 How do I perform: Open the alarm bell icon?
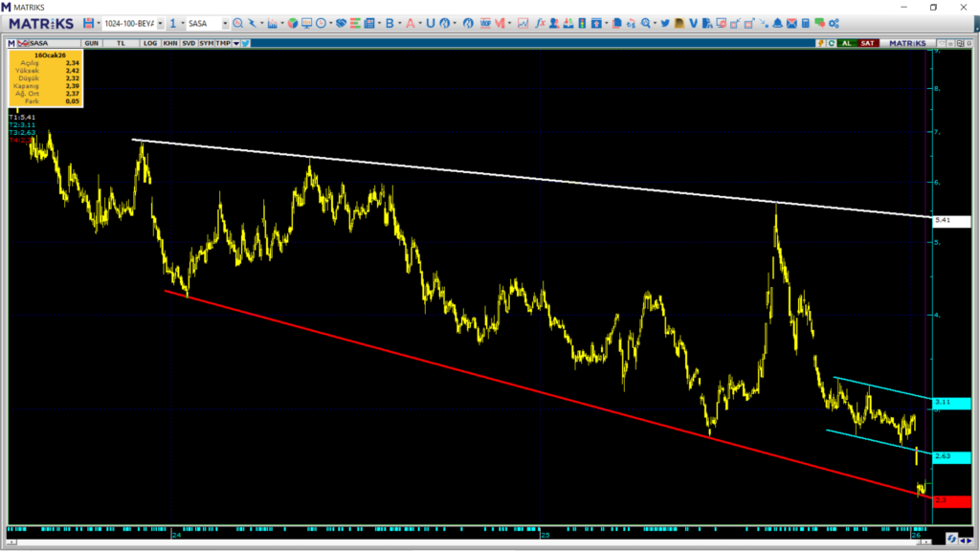coord(777,23)
